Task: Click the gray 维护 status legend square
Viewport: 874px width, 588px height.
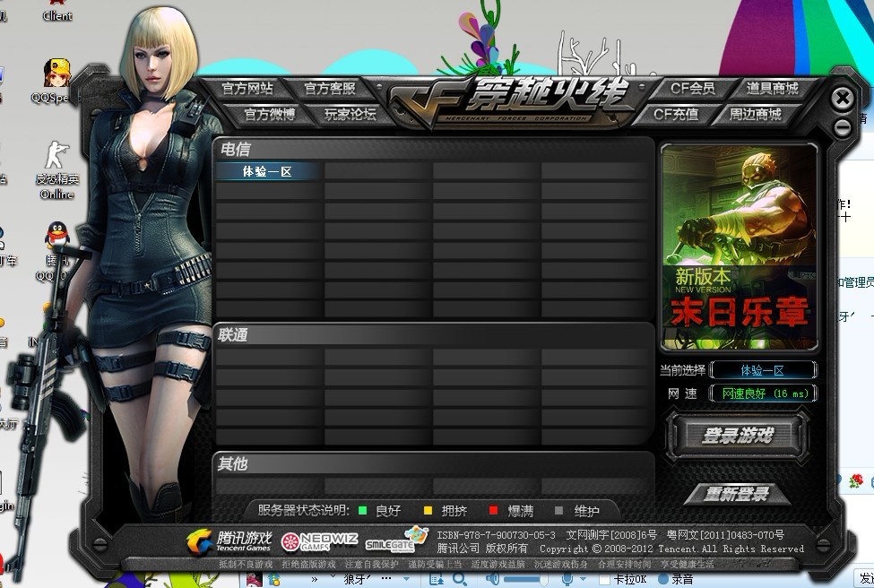Action: pyautogui.click(x=559, y=510)
